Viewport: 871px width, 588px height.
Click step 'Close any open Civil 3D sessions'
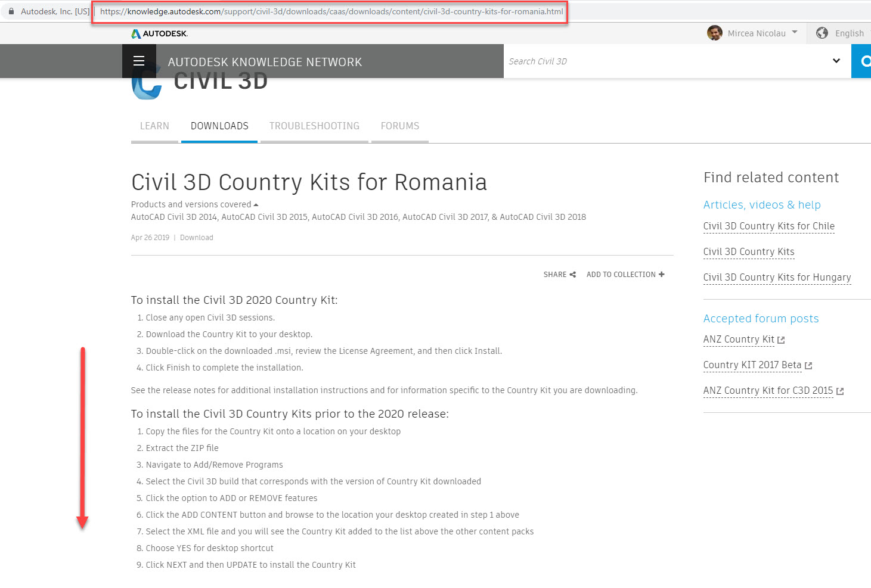(x=210, y=318)
